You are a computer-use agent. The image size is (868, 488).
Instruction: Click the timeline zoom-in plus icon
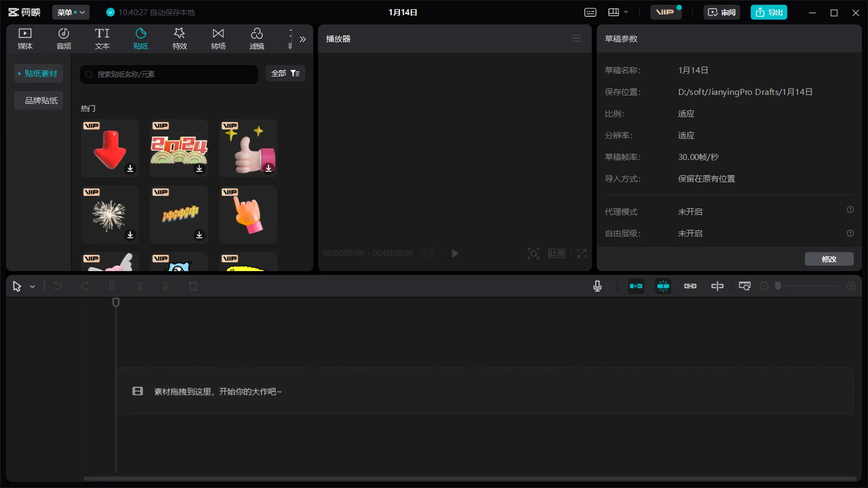[851, 286]
